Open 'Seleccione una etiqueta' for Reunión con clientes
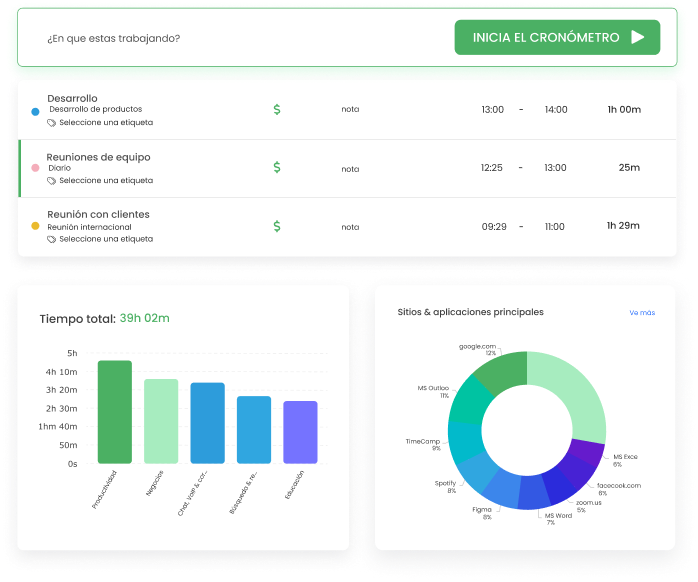This screenshot has height=582, width=698. (x=106, y=240)
